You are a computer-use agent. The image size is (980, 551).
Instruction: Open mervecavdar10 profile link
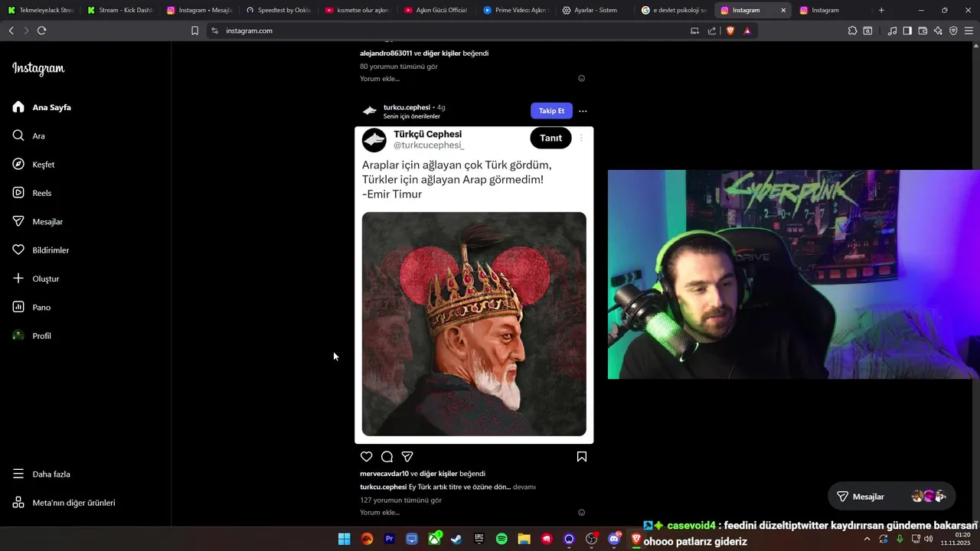384,474
